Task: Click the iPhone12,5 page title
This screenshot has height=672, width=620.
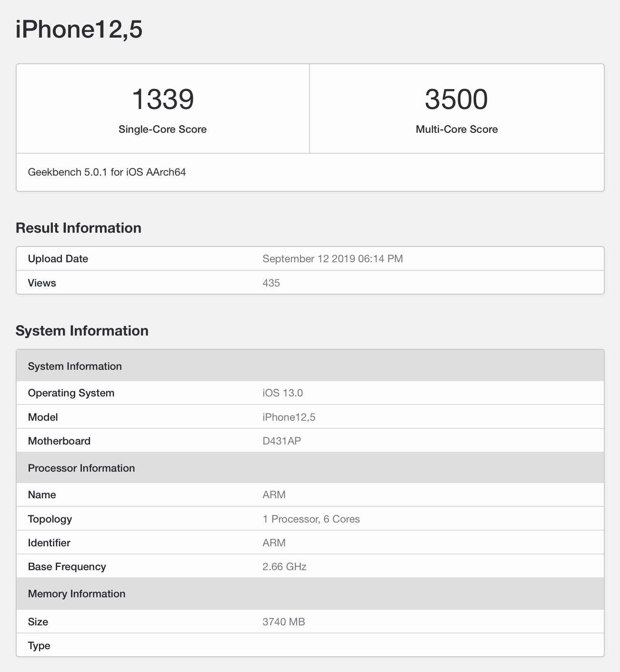Action: point(79,30)
